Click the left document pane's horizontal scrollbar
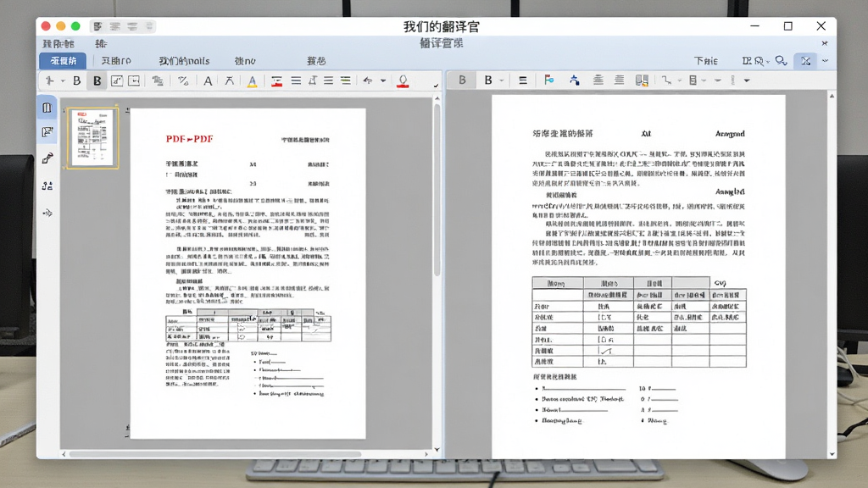This screenshot has height=488, width=868. [215, 454]
